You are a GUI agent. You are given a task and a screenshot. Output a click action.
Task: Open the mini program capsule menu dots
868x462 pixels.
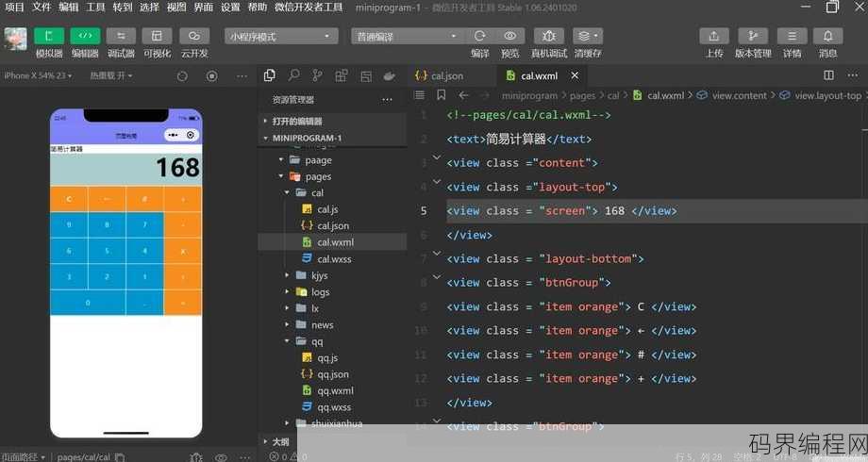[174, 135]
